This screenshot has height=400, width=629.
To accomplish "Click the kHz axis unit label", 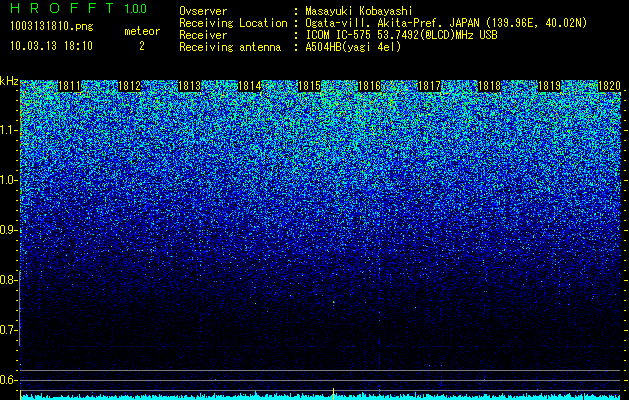I will click(9, 81).
